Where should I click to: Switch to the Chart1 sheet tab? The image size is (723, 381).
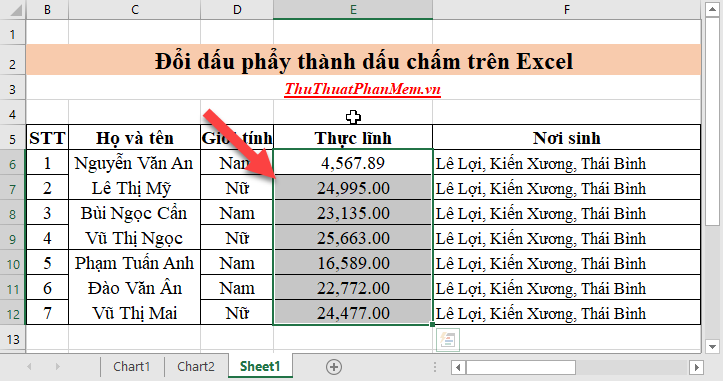132,367
